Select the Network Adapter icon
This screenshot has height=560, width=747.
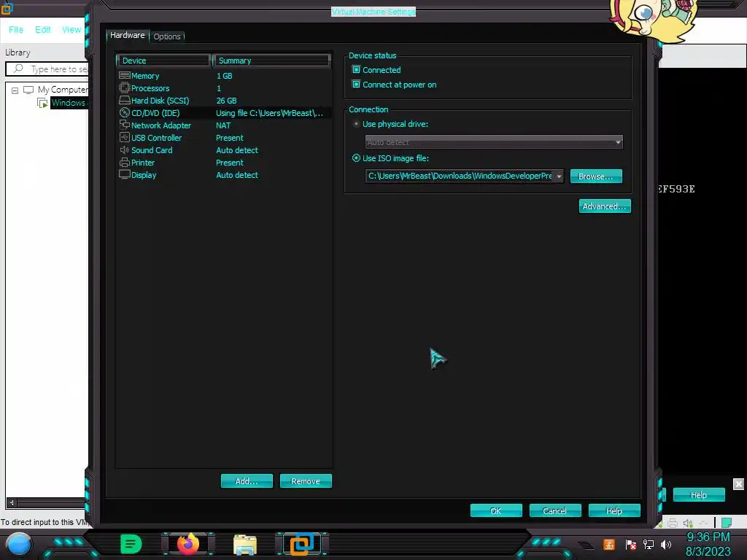124,125
